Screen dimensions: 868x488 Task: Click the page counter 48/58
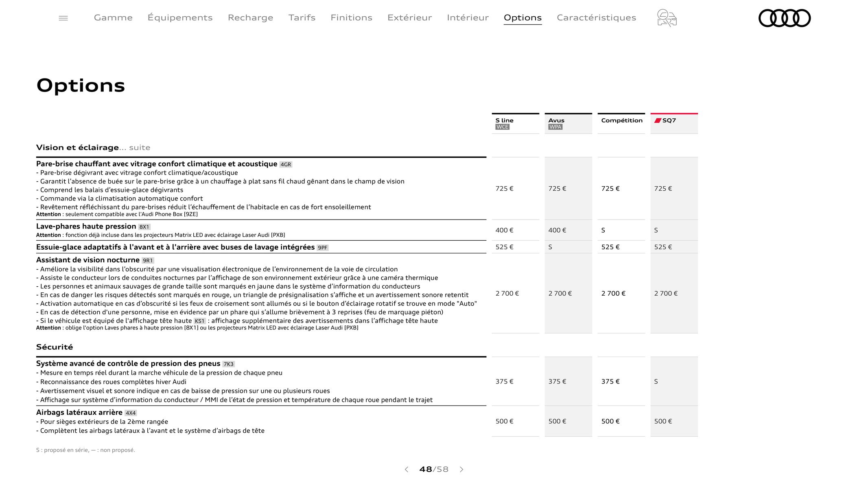[x=434, y=469]
